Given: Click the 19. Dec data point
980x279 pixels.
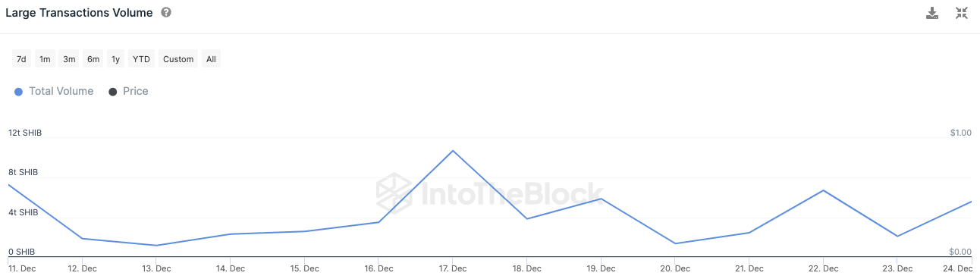Looking at the screenshot, I should pos(601,199).
